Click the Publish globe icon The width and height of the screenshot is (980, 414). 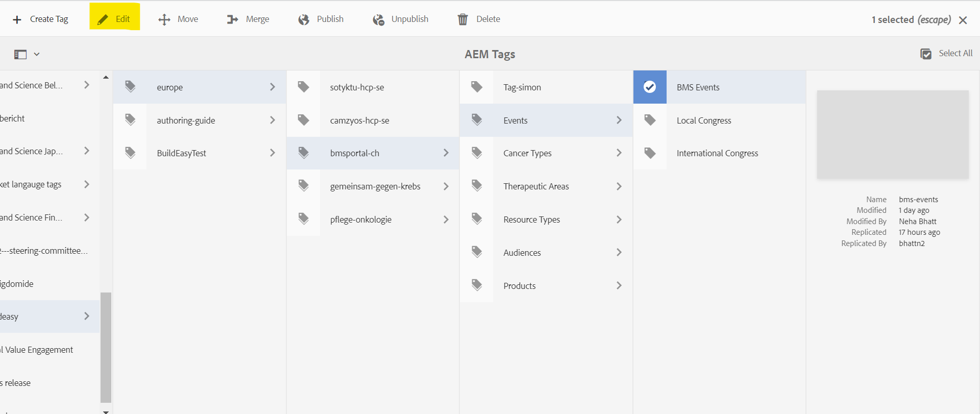click(304, 19)
